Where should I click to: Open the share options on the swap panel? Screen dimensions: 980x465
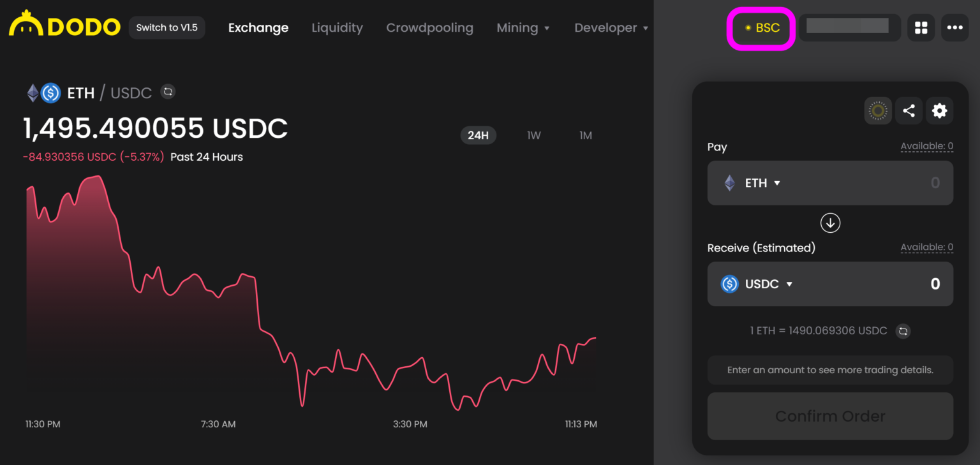click(x=909, y=110)
